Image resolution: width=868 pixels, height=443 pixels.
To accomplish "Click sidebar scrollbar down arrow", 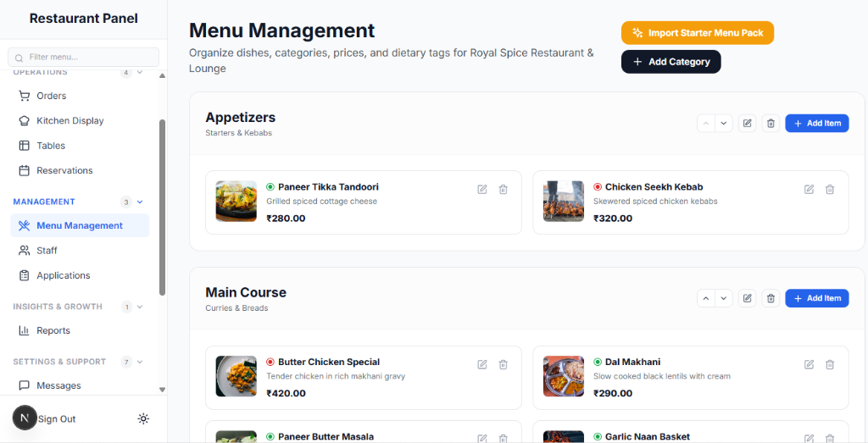I will 162,390.
